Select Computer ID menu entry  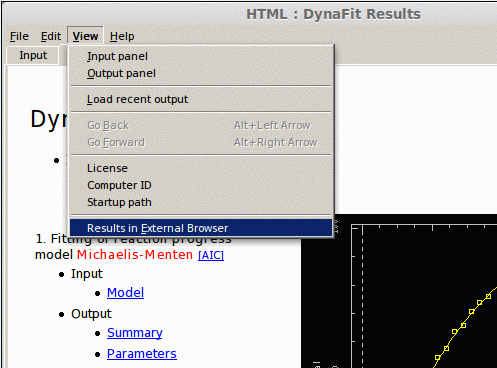201,185
